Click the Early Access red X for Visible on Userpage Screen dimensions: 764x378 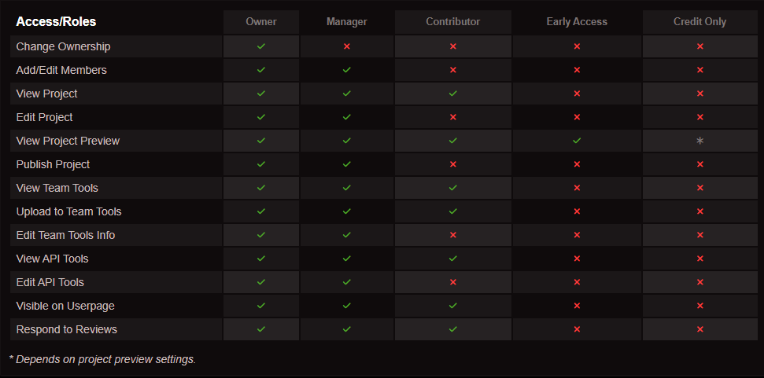pos(577,306)
